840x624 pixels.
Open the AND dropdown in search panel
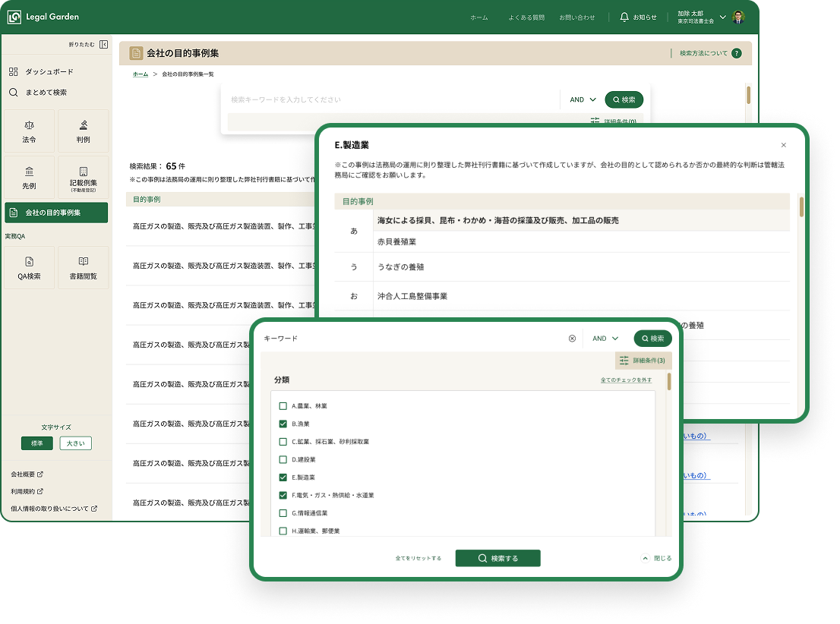tap(605, 339)
